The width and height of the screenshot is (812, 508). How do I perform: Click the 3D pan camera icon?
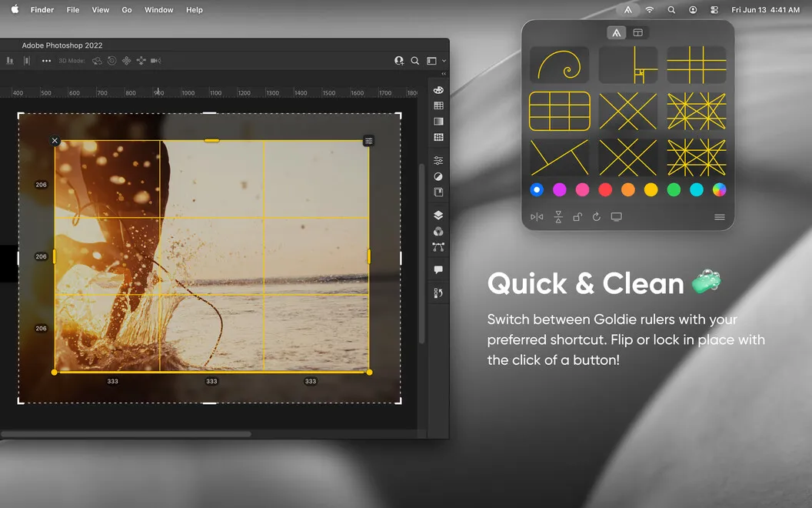pyautogui.click(x=126, y=61)
